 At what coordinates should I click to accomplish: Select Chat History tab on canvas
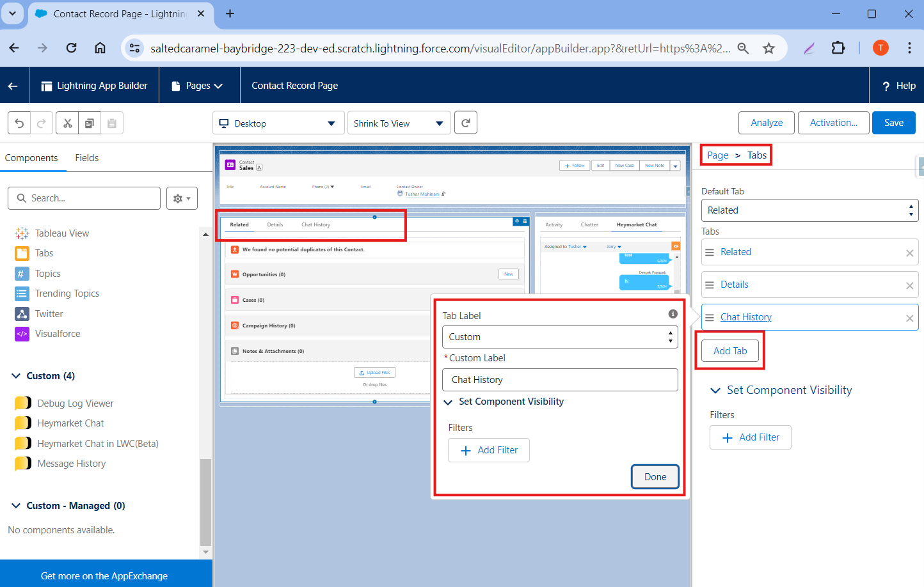point(316,224)
